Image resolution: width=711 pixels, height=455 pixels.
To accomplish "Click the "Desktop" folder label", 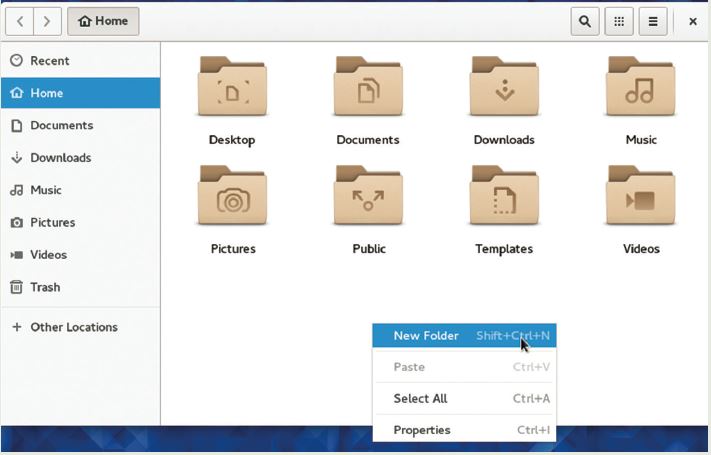I will point(232,140).
